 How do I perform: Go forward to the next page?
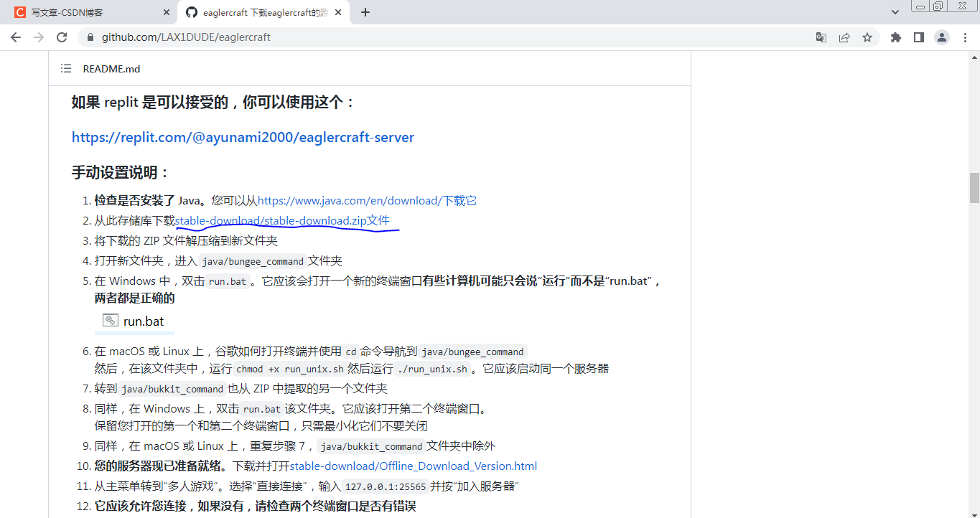click(x=39, y=37)
